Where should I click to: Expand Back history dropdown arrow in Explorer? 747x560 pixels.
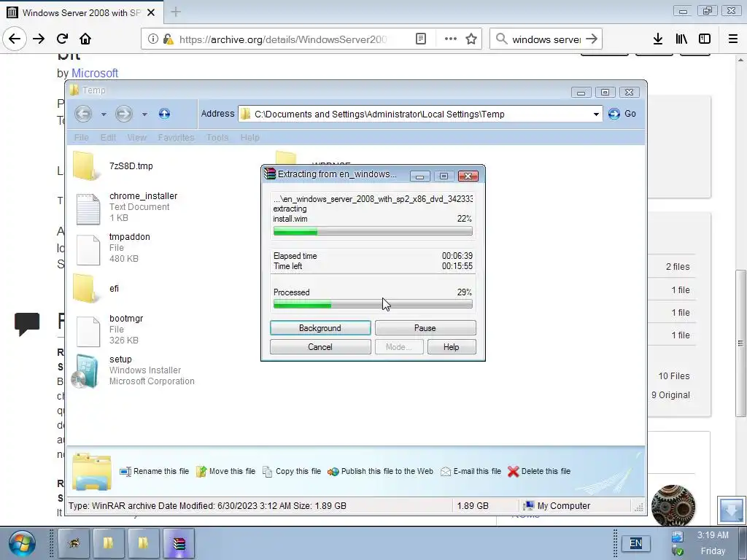[x=104, y=114]
